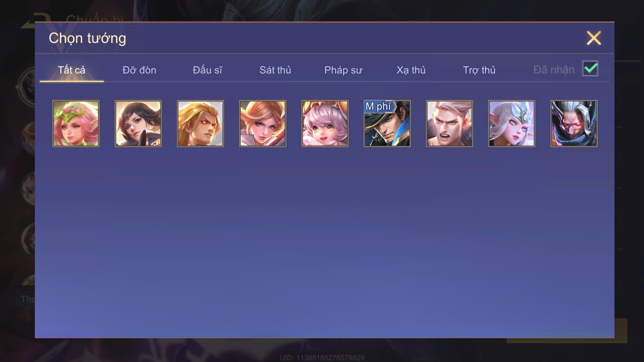Filter heroes by Sát thủ
This screenshot has height=362, width=644.
[x=275, y=70]
